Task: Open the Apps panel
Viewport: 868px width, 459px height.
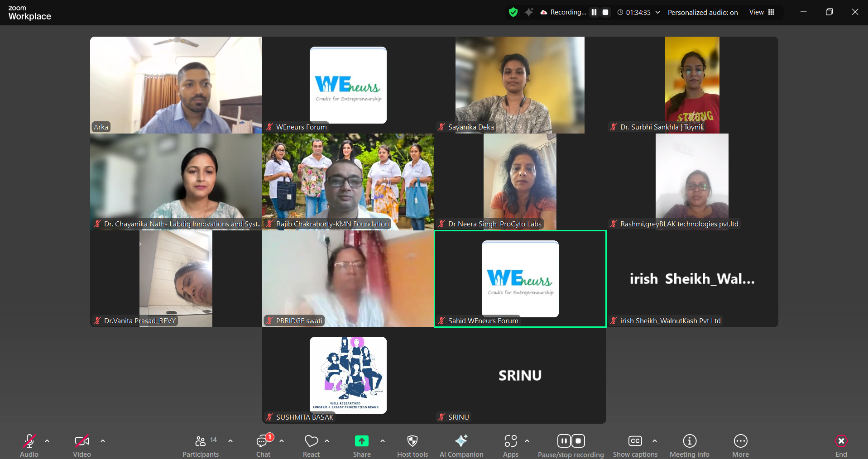Action: click(x=510, y=446)
